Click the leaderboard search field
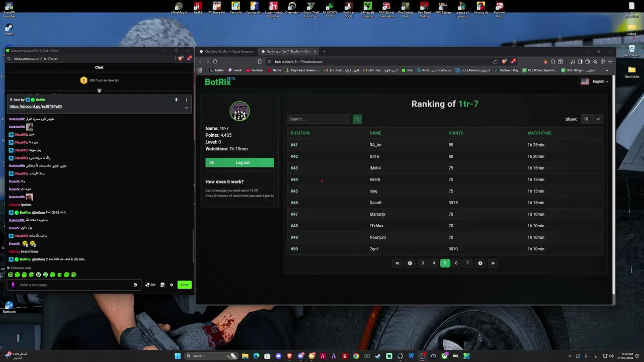Image resolution: width=644 pixels, height=362 pixels. [318, 119]
